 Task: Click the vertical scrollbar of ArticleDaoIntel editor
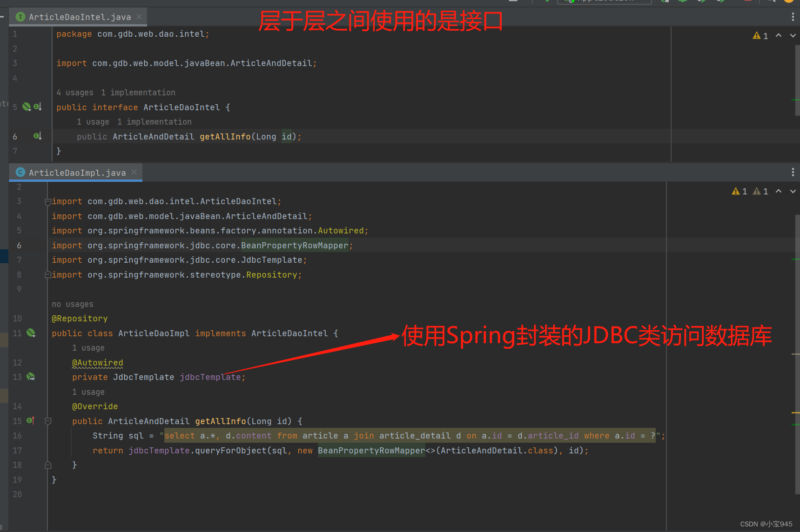pos(797,80)
